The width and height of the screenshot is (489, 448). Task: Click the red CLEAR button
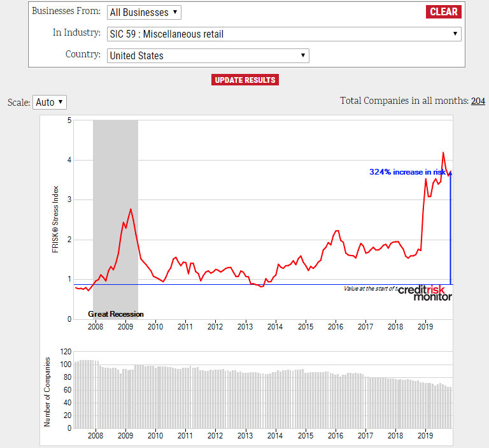(443, 12)
